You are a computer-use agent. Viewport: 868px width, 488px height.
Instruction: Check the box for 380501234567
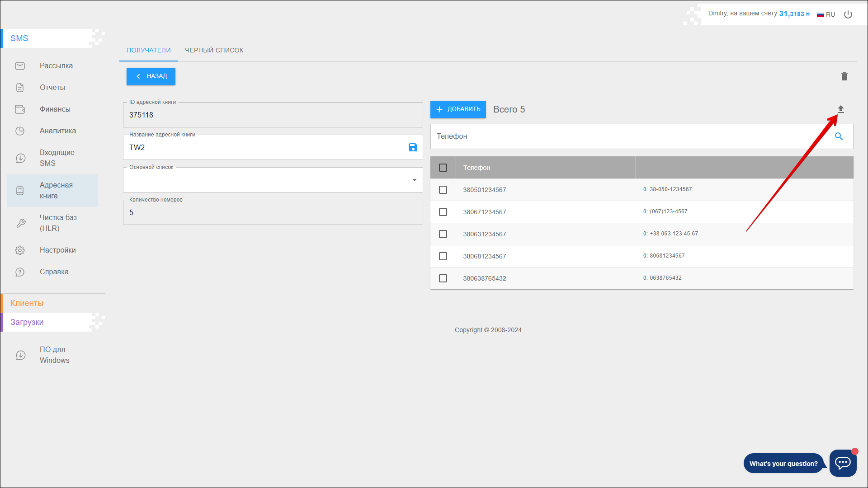click(x=443, y=190)
